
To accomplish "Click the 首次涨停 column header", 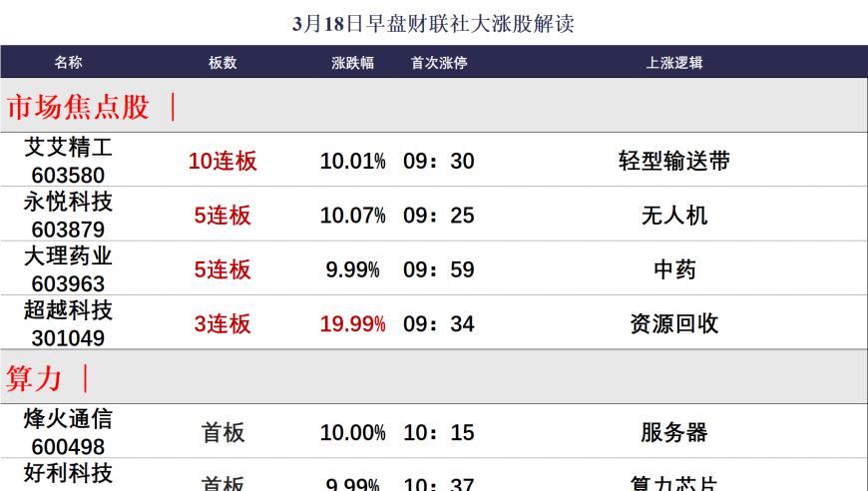I will [439, 62].
